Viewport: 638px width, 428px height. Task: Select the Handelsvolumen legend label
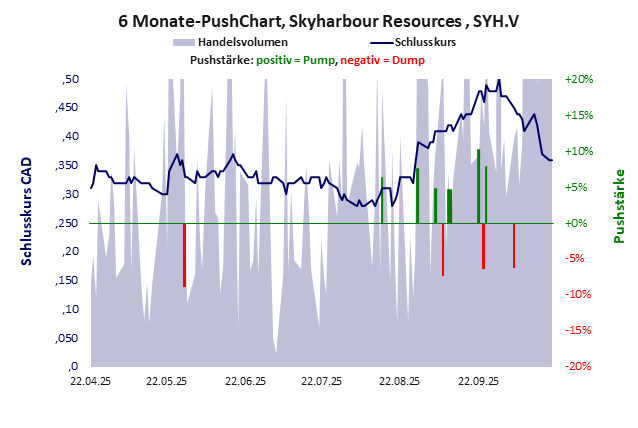[244, 43]
